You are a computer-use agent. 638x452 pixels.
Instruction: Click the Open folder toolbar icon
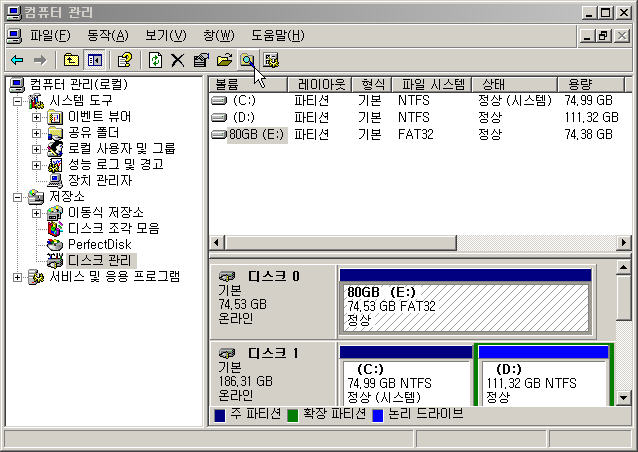[x=224, y=60]
